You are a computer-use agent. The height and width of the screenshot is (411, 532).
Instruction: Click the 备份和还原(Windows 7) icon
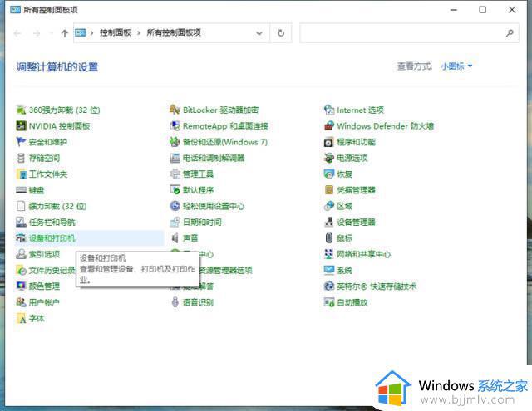point(175,142)
